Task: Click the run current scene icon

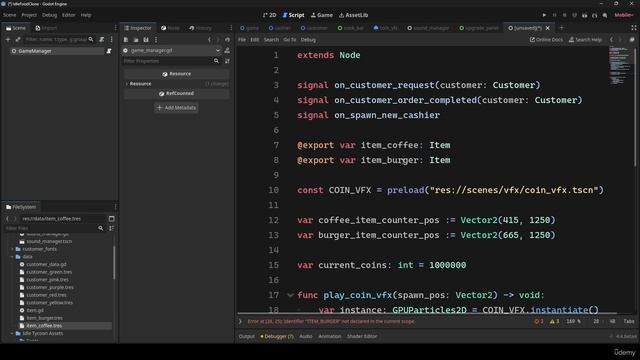Action: pyautogui.click(x=584, y=15)
